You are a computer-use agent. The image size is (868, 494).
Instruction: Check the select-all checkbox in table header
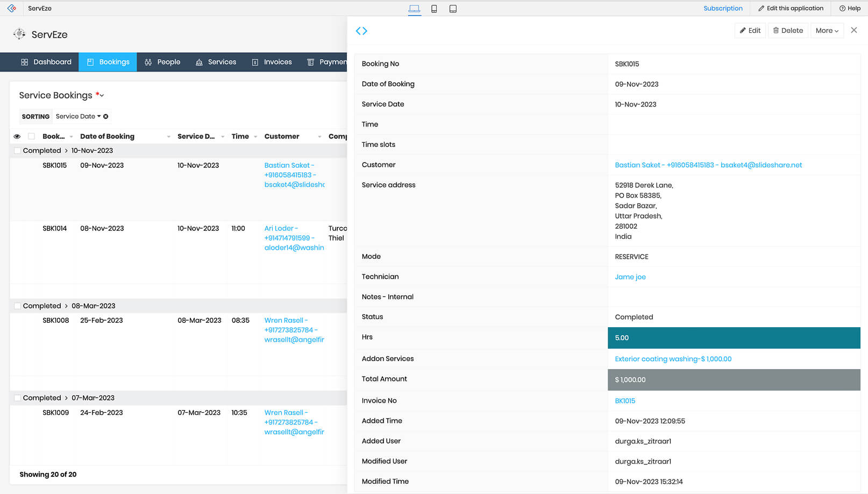pyautogui.click(x=32, y=137)
